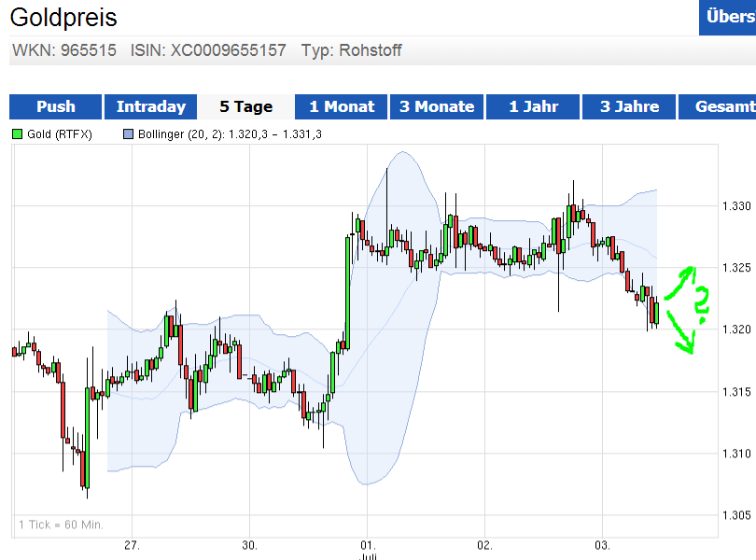
Task: Click the 1.330 price axis label
Action: point(736,205)
